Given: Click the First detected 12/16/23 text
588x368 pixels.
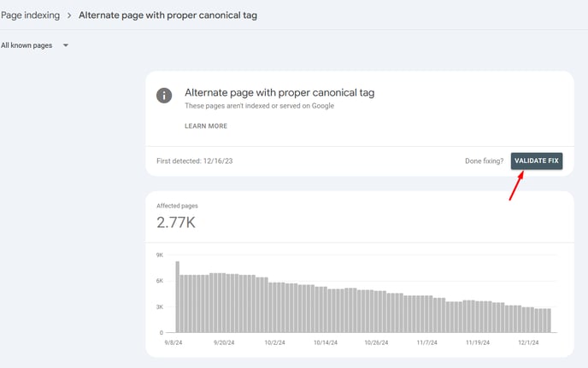Looking at the screenshot, I should (195, 161).
